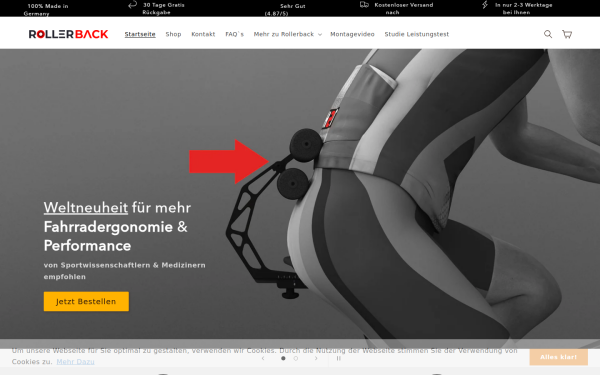Open Mehr Dazu cookie link
This screenshot has height=375, width=600.
click(75, 362)
